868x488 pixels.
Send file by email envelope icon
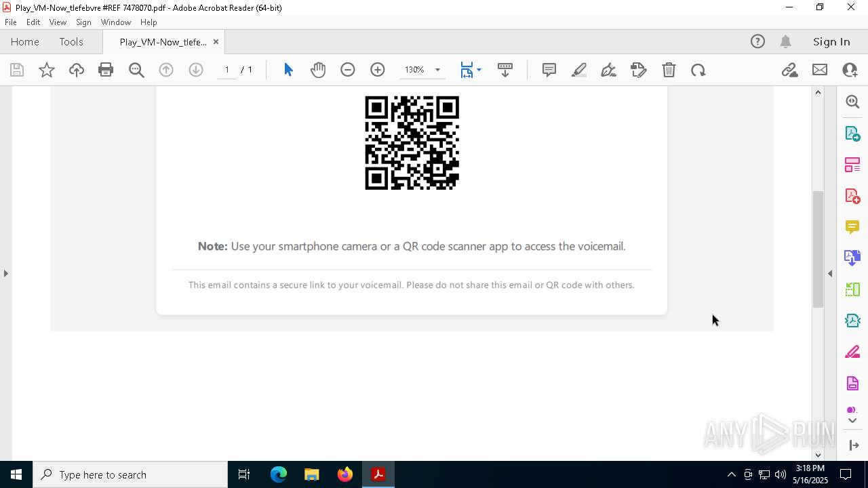click(x=820, y=70)
